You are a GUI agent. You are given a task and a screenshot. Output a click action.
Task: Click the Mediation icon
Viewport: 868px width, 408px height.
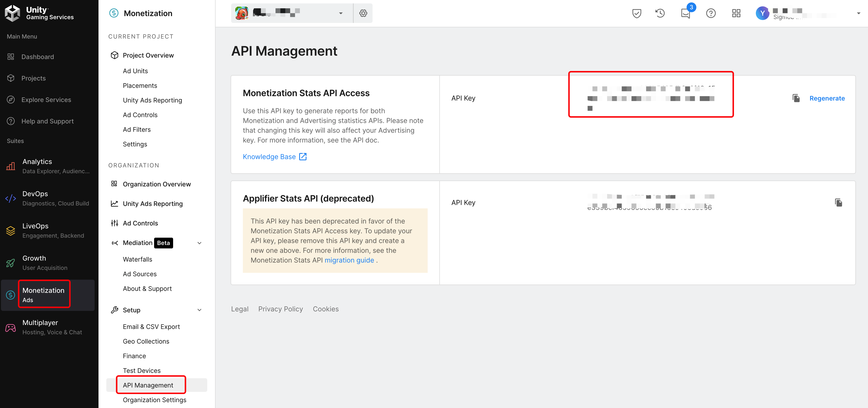pyautogui.click(x=115, y=243)
